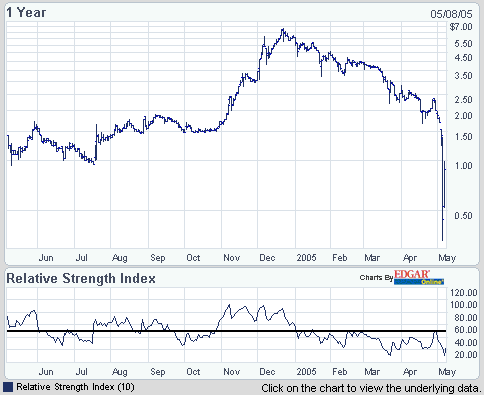484x395 pixels.
Task: Click the 40.00 RSI axis label
Action: coord(466,343)
